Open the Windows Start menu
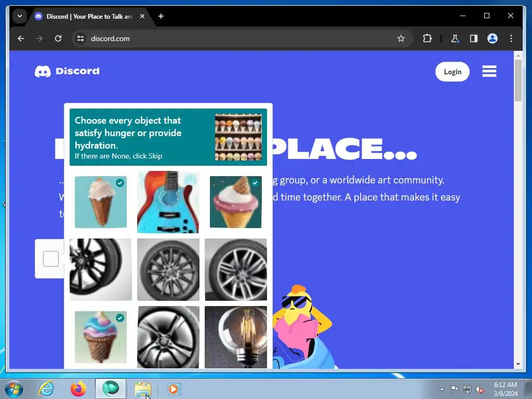532x399 pixels. pyautogui.click(x=14, y=389)
